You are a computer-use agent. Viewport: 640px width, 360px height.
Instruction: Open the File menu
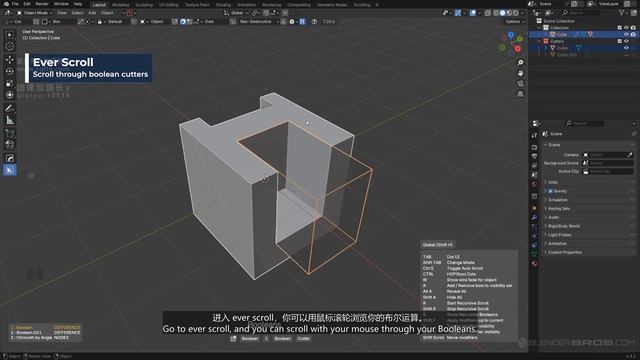click(15, 4)
